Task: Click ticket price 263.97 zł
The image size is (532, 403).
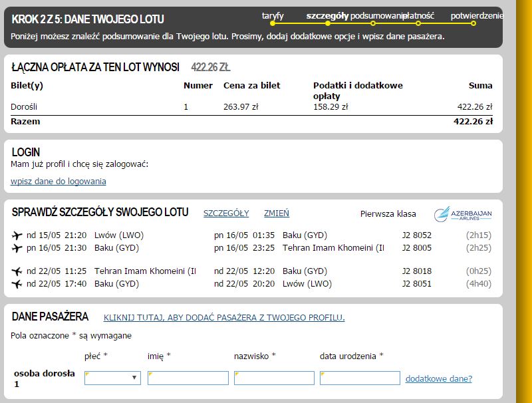Action: pyautogui.click(x=241, y=107)
